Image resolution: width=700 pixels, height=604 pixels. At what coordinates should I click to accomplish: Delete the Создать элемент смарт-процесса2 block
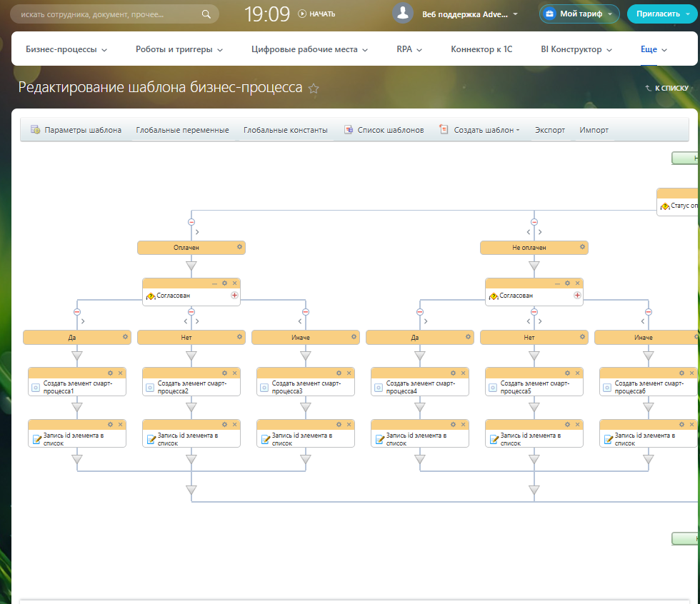(x=234, y=373)
